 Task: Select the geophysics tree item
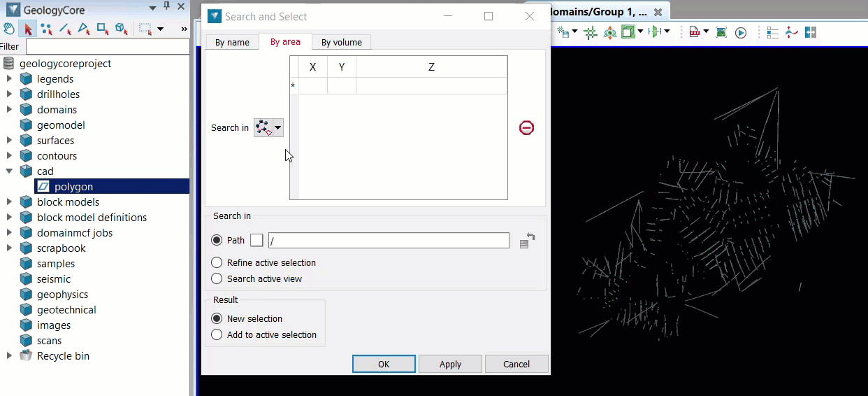(x=62, y=295)
